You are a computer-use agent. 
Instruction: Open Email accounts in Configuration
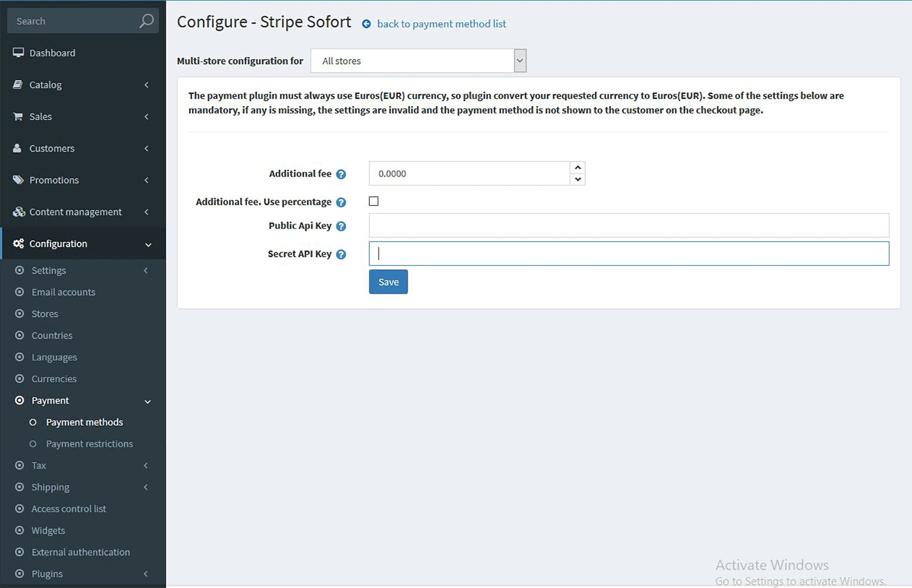click(63, 292)
